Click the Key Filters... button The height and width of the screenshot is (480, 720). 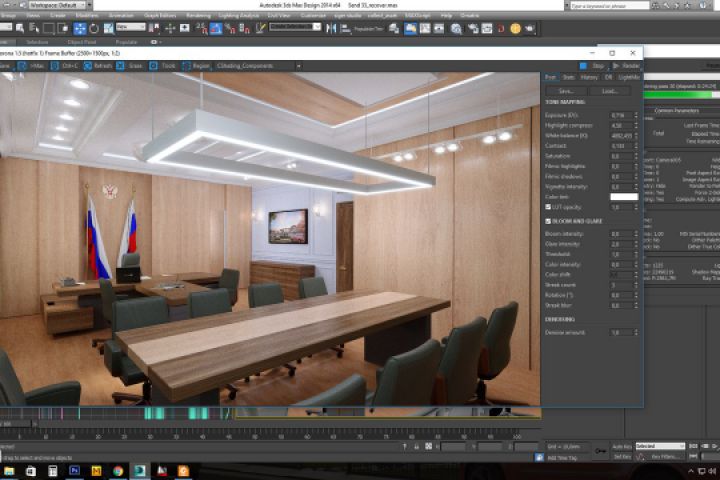point(664,457)
